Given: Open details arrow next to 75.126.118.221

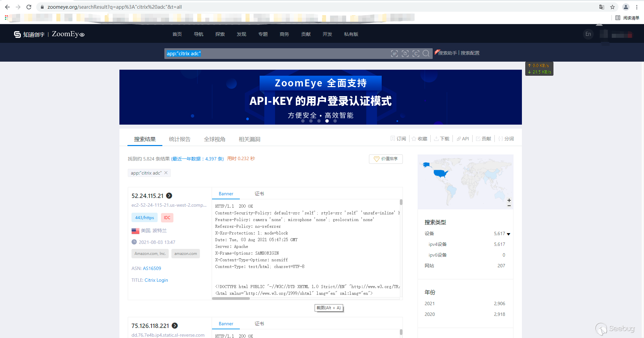Looking at the screenshot, I should pyautogui.click(x=175, y=326).
